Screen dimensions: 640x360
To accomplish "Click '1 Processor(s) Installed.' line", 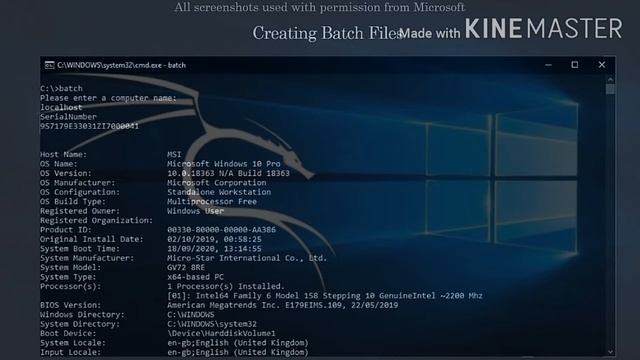I will [226, 286].
